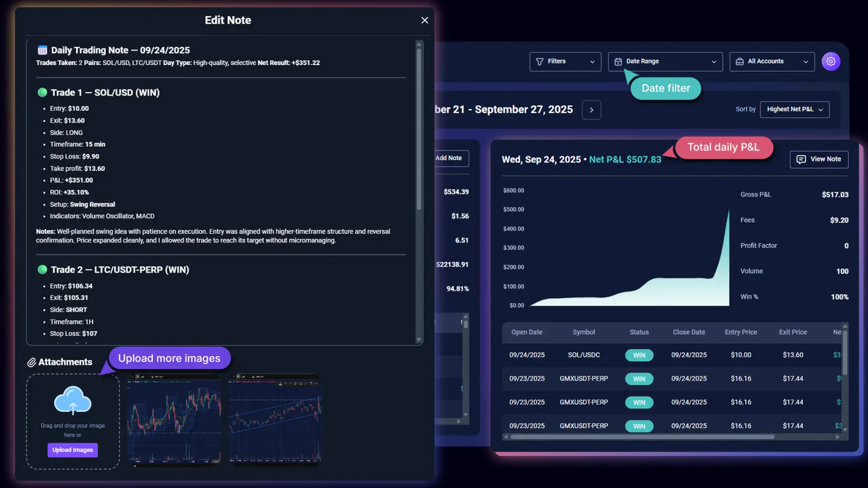Screen dimensions: 868x488
Task: Open settings with the purple gear icon
Action: tap(831, 61)
